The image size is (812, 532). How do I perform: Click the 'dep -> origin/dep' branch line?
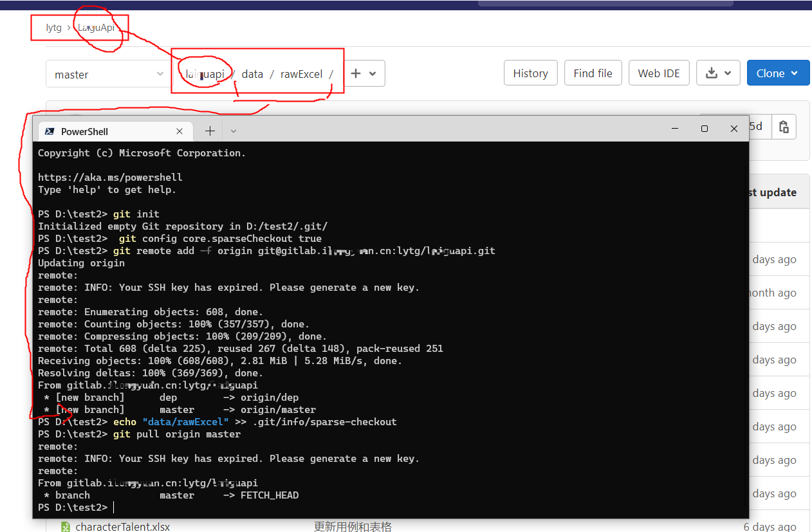coord(171,398)
